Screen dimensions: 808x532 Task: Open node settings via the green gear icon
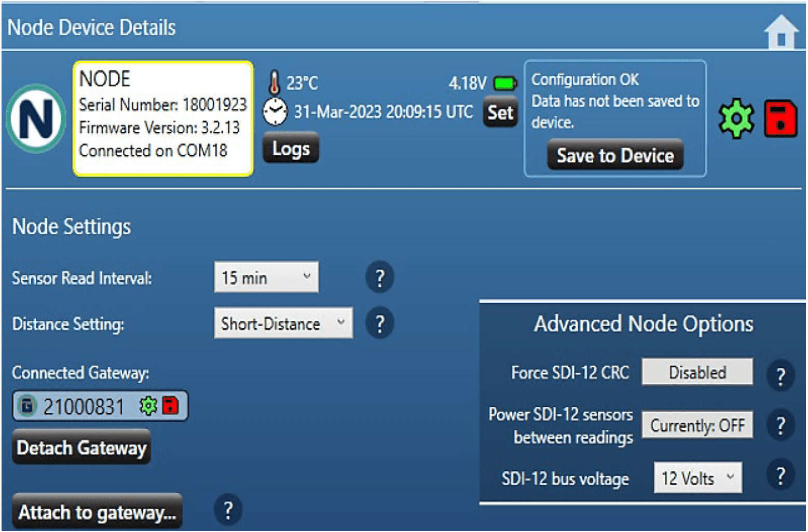pos(736,118)
